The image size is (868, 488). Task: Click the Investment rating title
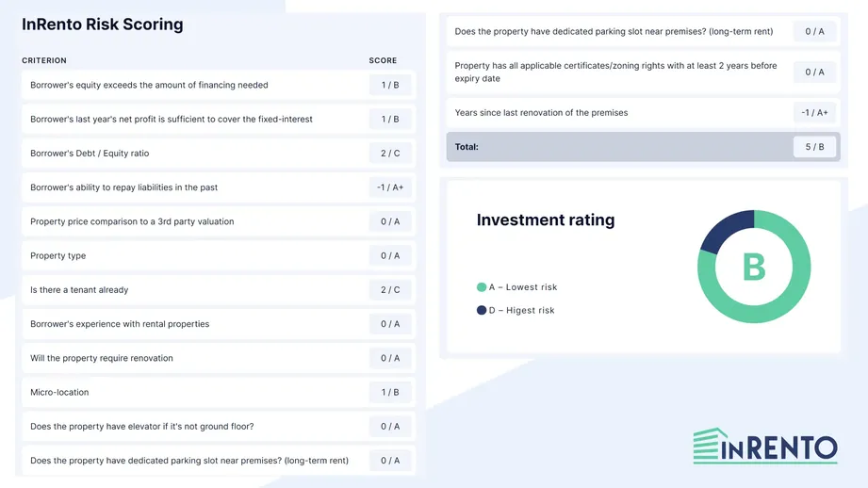coord(546,220)
